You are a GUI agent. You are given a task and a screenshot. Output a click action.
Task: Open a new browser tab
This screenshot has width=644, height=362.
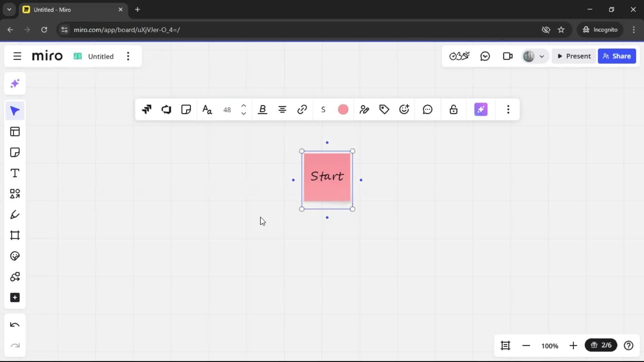click(x=138, y=9)
